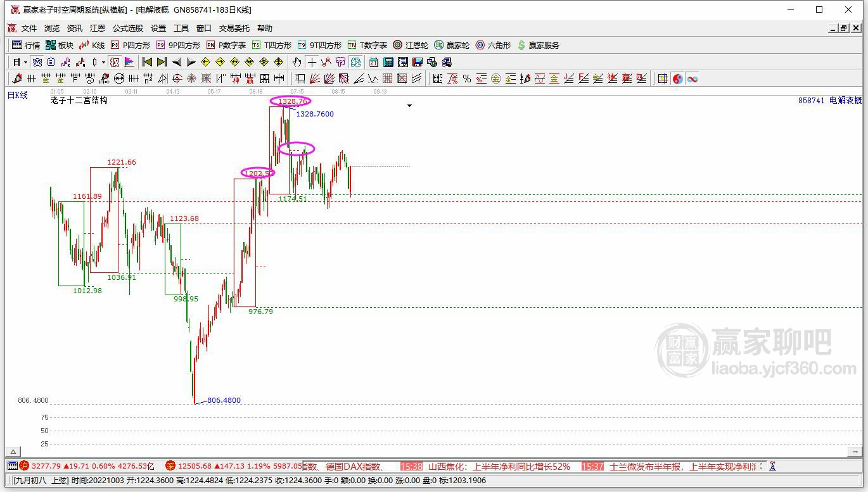Screen dimensions: 868x492
Task: Open the 江恩轮 tool
Action: click(x=411, y=45)
